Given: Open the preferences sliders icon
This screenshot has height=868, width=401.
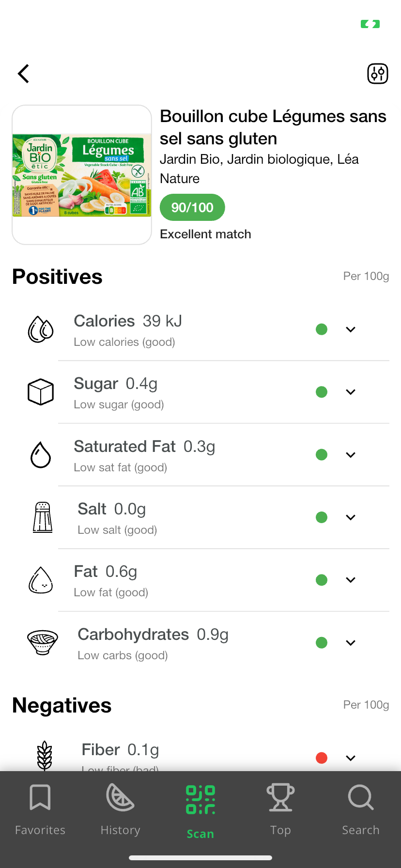Looking at the screenshot, I should 377,74.
